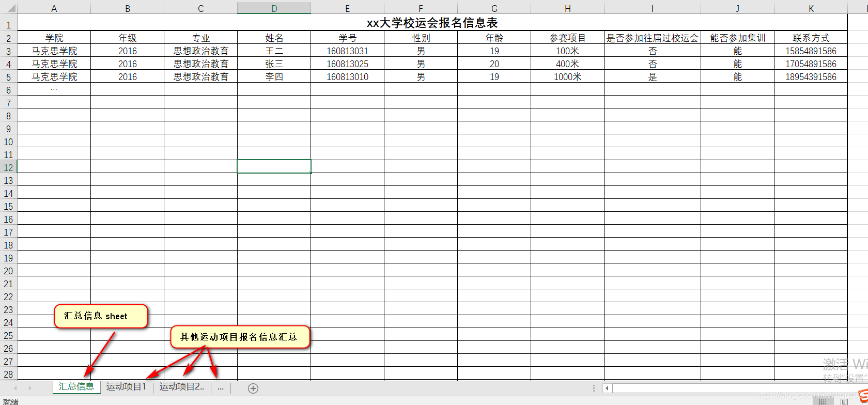Click the select-all corner of the grid

coord(9,8)
